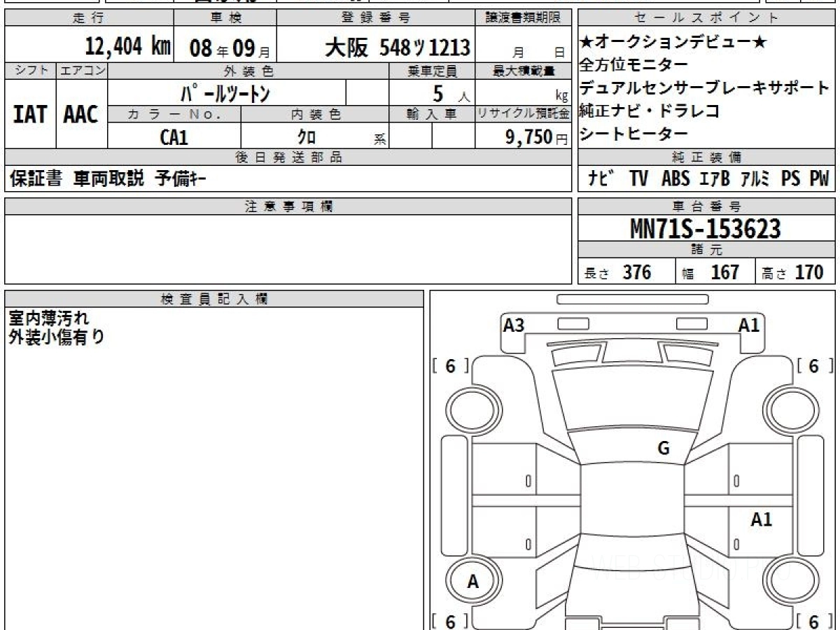Select the A1 mark at the bumper corner

pyautogui.click(x=748, y=325)
